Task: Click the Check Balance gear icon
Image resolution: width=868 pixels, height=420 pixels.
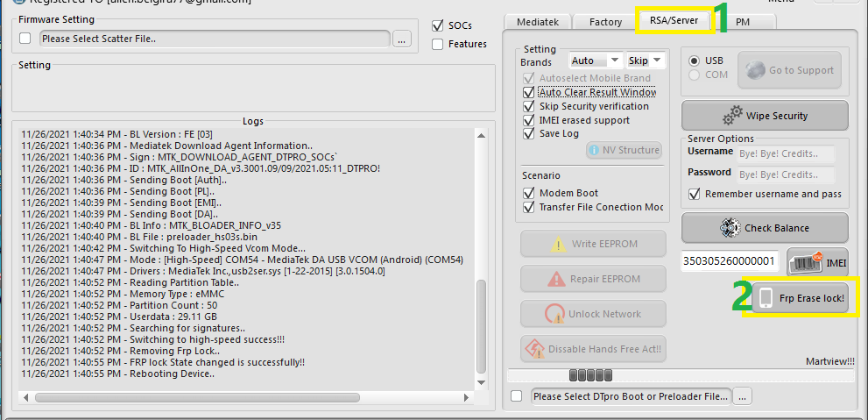Action: 730,228
